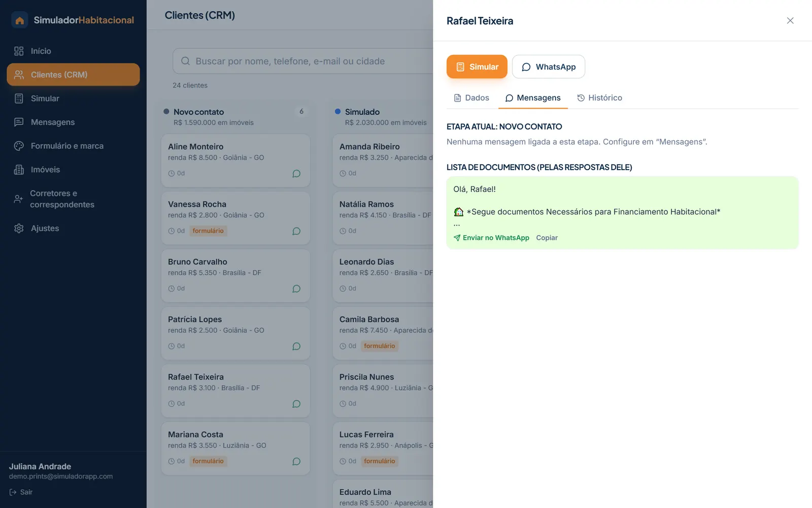Open Lucas Ferreira client card
This screenshot has width=812, height=508.
(383, 448)
